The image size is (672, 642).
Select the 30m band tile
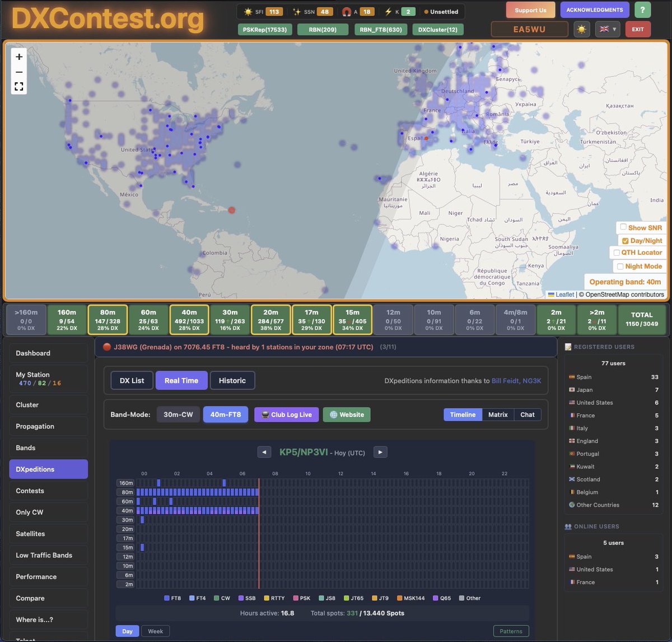click(230, 320)
